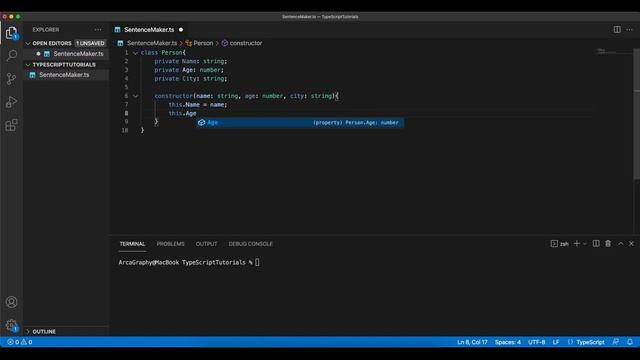Change end of line sequence LF
The height and width of the screenshot is (360, 640).
point(556,342)
